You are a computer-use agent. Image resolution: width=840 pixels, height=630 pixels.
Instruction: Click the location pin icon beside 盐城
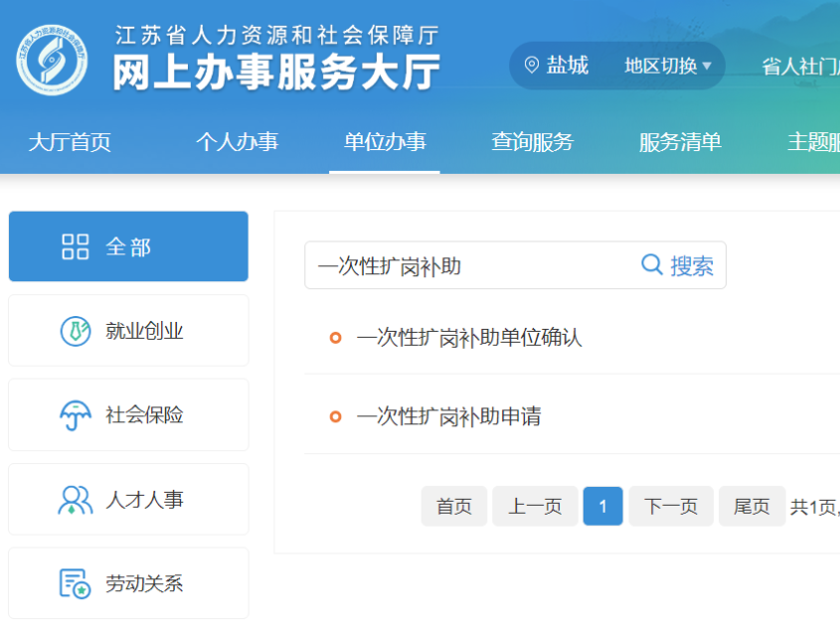(533, 66)
